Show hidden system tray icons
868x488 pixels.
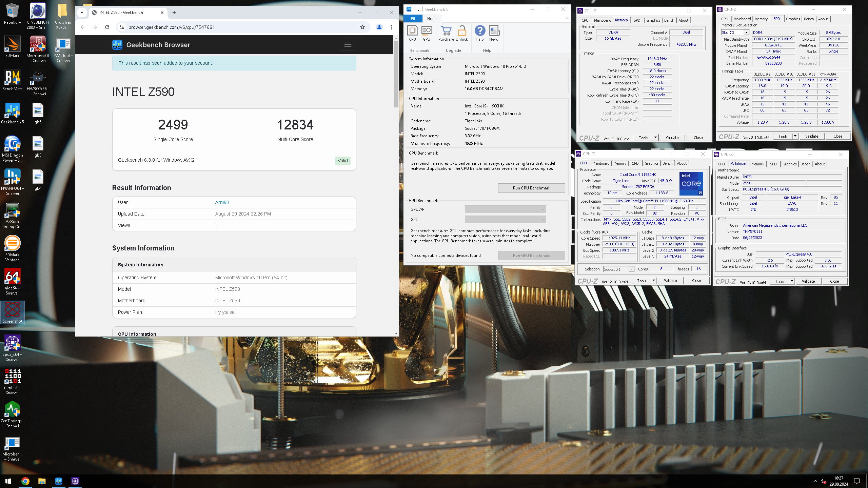[815, 481]
